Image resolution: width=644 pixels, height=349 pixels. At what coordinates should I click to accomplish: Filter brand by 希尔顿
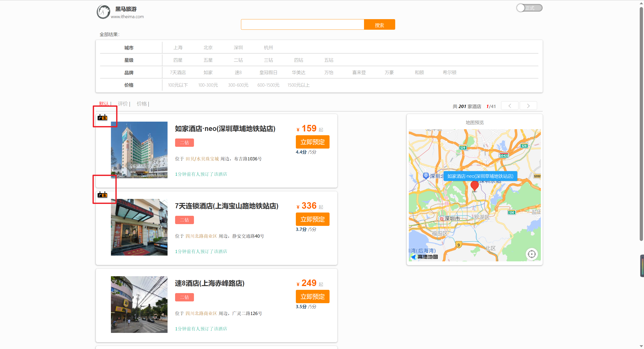450,73
